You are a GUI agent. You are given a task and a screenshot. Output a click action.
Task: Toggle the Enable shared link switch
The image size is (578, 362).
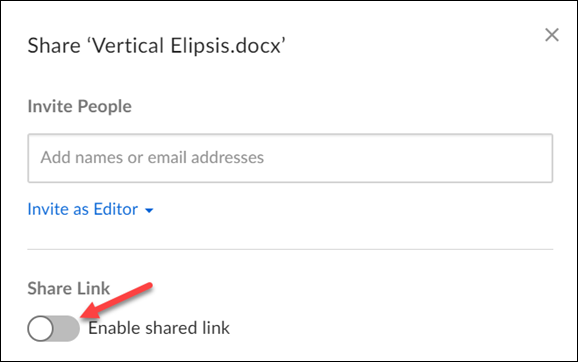click(53, 328)
